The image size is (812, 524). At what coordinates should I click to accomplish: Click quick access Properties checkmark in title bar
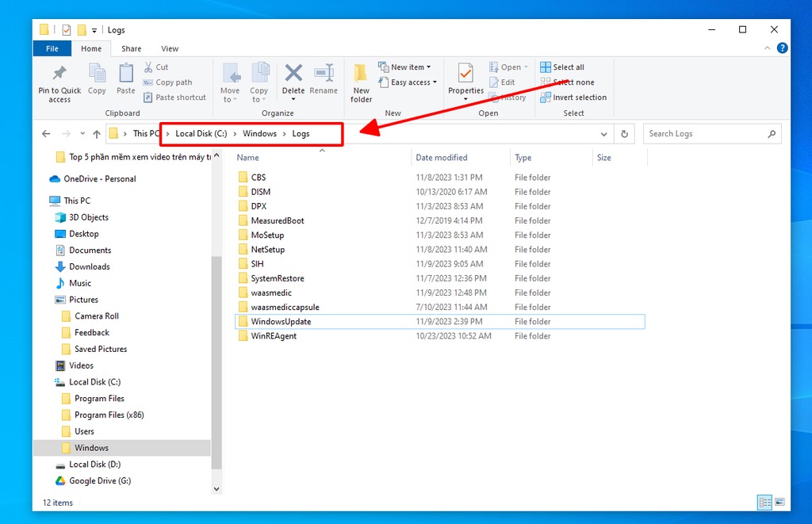pos(67,30)
